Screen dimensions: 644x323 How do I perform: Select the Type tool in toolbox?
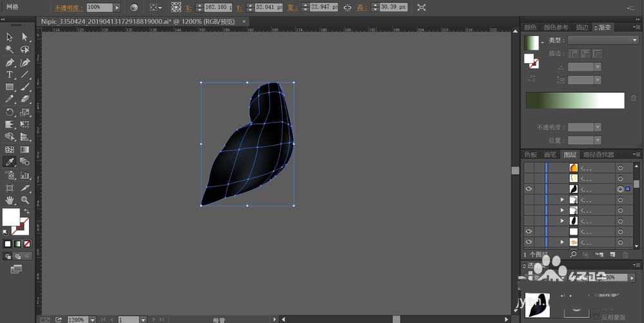click(x=10, y=75)
